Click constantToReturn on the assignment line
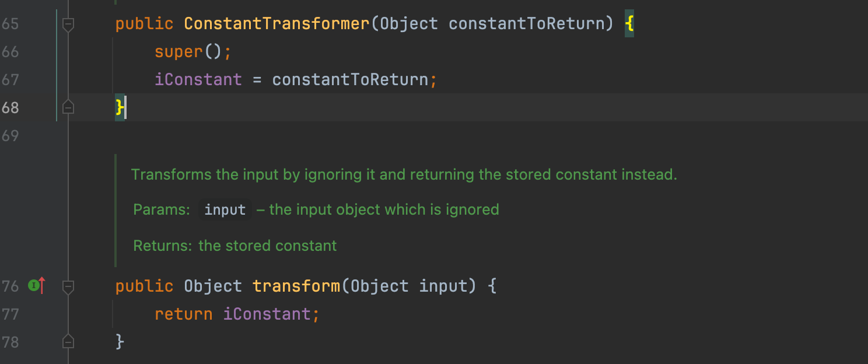Image resolution: width=868 pixels, height=364 pixels. [x=350, y=79]
